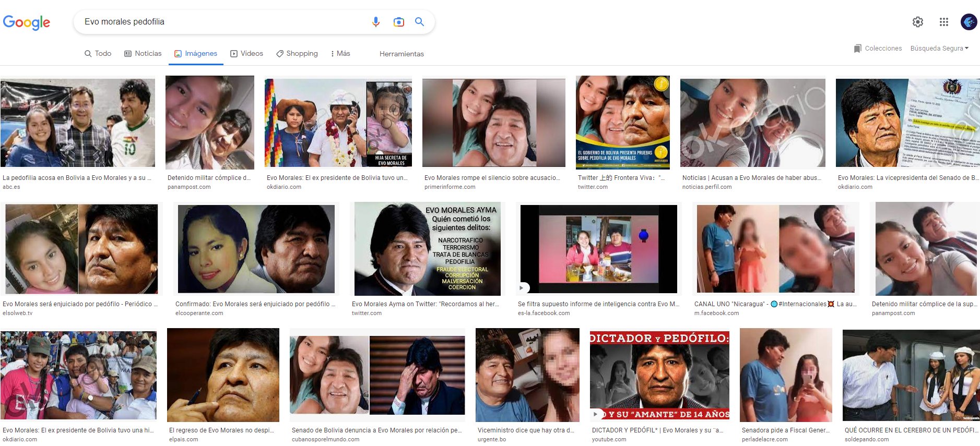Switch to the Videos tab

tap(246, 54)
